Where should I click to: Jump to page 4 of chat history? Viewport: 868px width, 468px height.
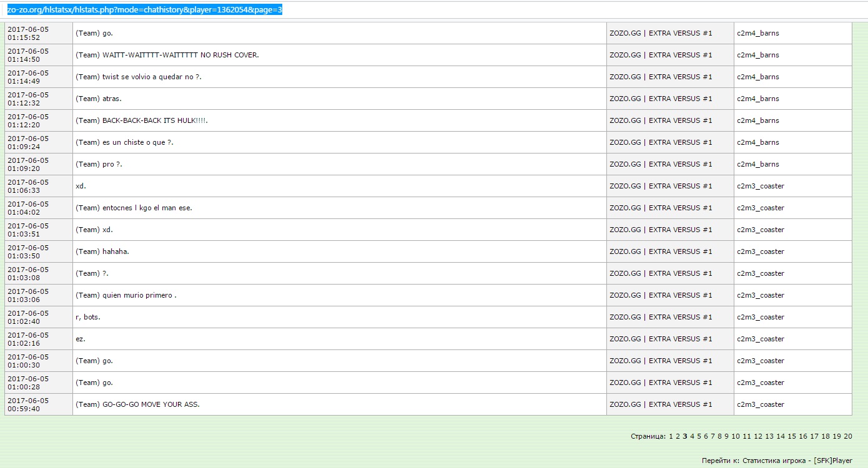click(692, 437)
